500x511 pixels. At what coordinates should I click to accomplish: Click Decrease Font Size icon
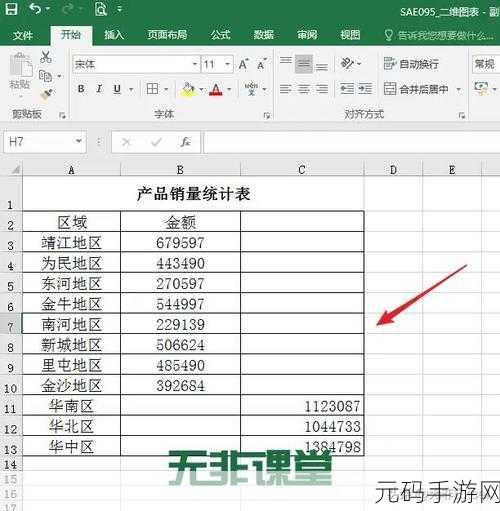(262, 64)
